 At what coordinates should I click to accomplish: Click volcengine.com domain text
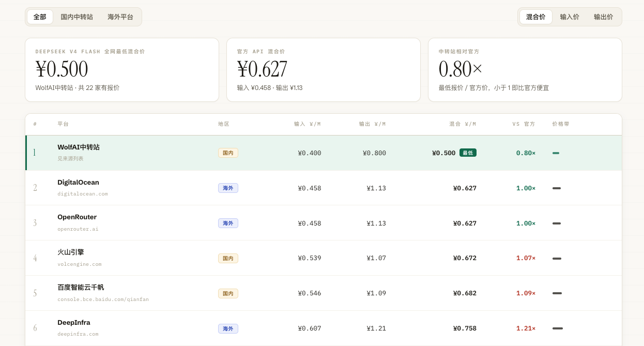pos(80,264)
